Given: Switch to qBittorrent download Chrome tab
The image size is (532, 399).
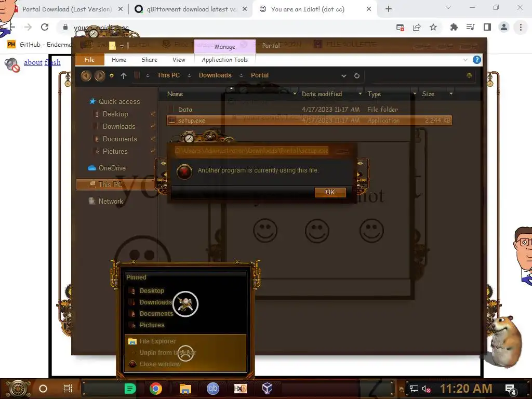Looking at the screenshot, I should coord(191,9).
